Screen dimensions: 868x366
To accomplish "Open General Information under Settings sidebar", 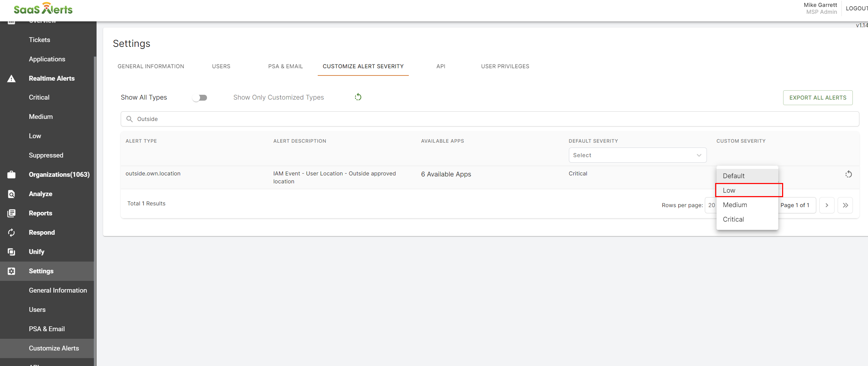I will coord(58,290).
